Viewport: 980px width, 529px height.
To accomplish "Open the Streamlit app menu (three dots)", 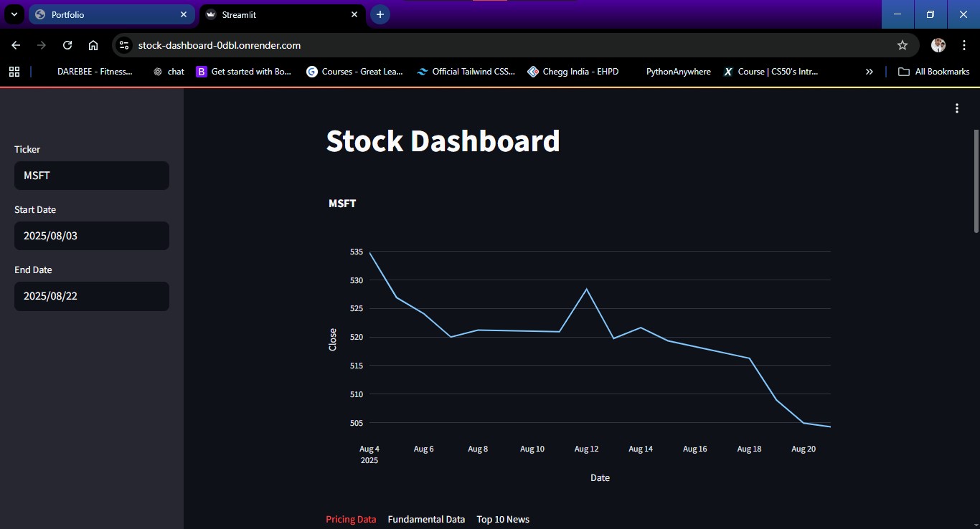I will [957, 108].
